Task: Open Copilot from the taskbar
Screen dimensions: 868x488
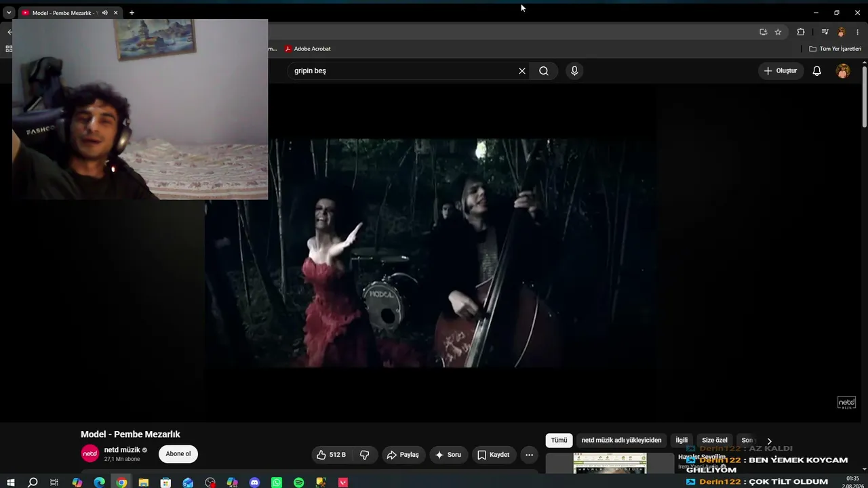Action: 77,483
